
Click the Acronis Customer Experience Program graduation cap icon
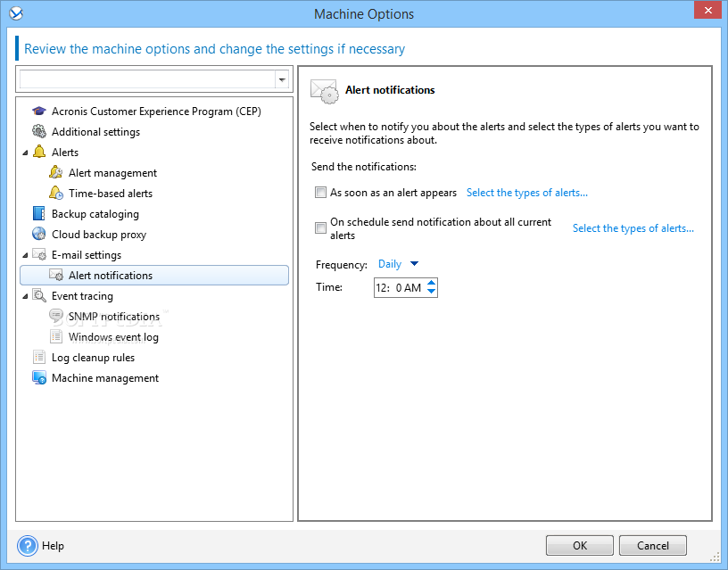[39, 112]
